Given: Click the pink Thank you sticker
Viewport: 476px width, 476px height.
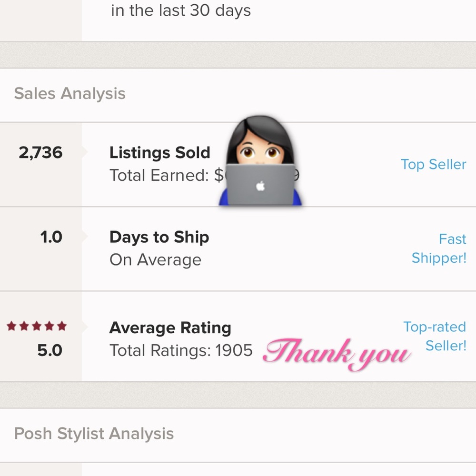Looking at the screenshot, I should 337,354.
